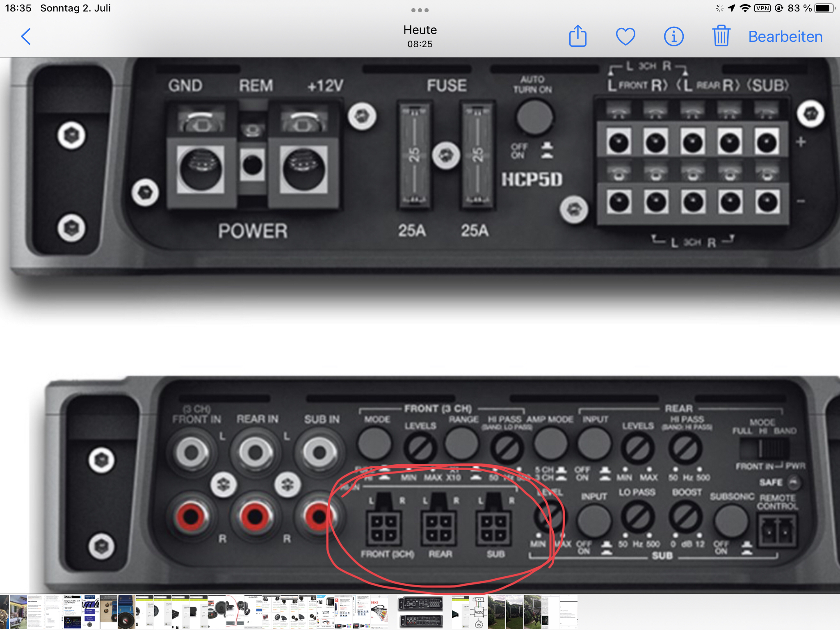Tap the Wi-Fi status icon
Image resolution: width=840 pixels, height=630 pixels.
click(745, 8)
